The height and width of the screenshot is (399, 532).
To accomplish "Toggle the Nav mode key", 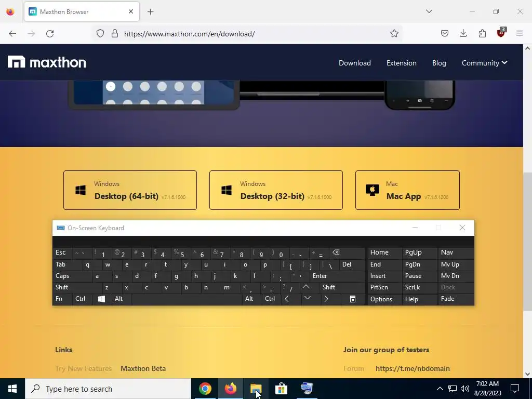I will pos(456,252).
